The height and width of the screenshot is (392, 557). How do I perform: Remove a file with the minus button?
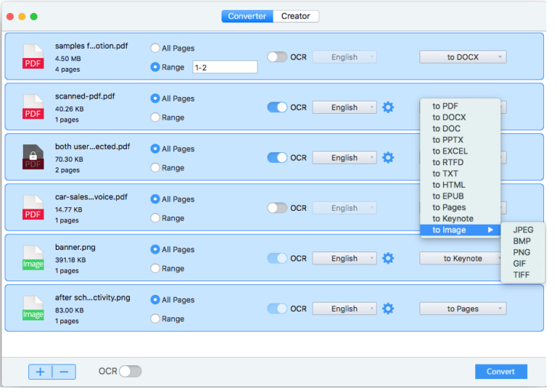coord(64,372)
